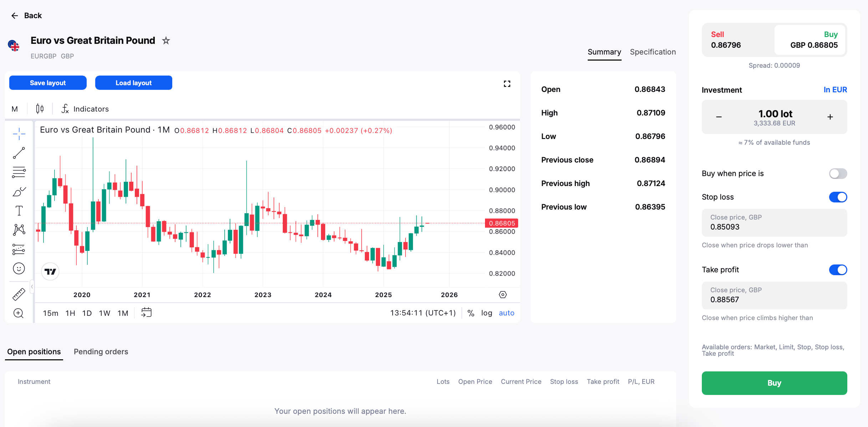The width and height of the screenshot is (868, 427).
Task: Toggle percent scale on chart
Action: (x=471, y=313)
